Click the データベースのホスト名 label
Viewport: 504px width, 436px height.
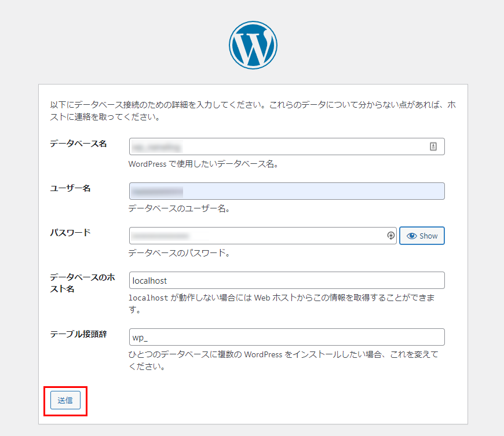click(82, 283)
